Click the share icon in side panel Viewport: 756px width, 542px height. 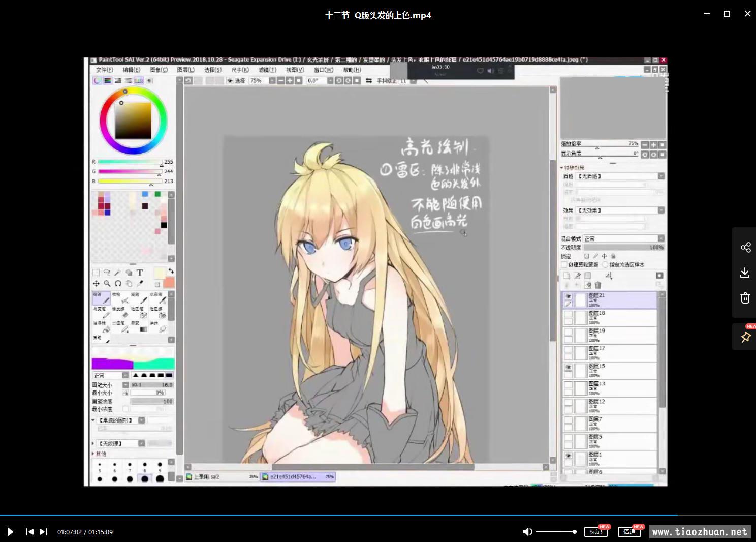click(x=745, y=248)
